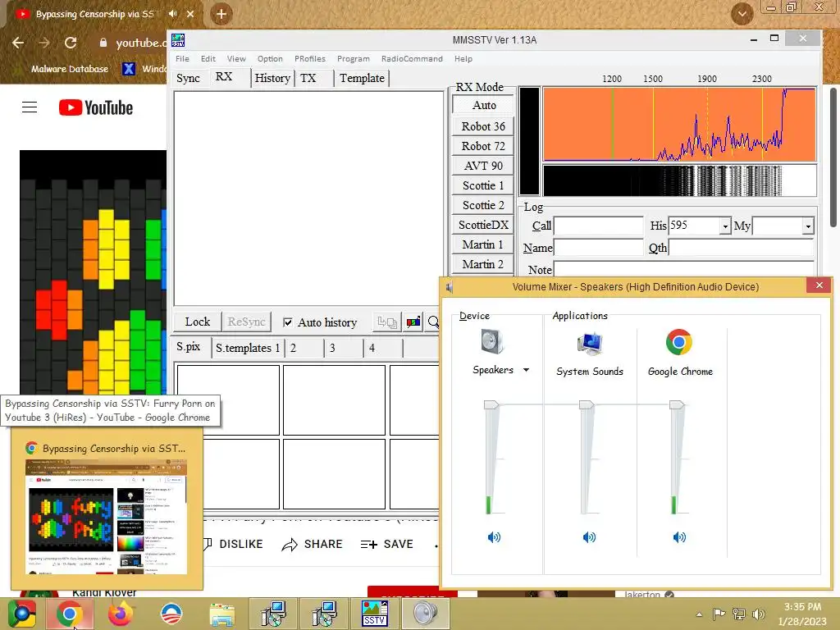Click the MMSSTV title bar app icon
840x630 pixels.
[178, 40]
